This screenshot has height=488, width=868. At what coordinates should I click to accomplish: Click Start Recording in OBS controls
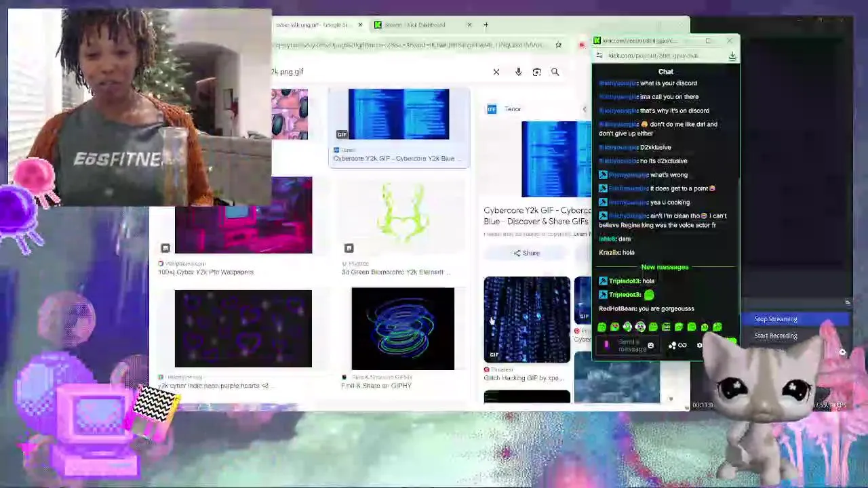coord(776,335)
